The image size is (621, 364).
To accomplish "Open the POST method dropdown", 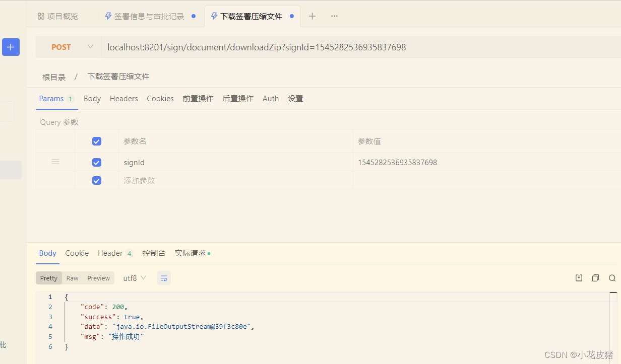I will point(69,47).
